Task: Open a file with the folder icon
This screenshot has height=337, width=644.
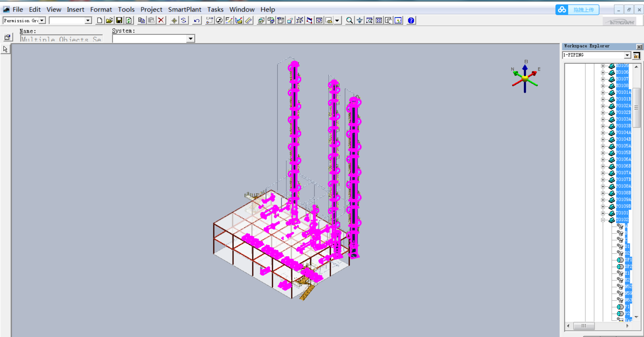Action: (109, 20)
